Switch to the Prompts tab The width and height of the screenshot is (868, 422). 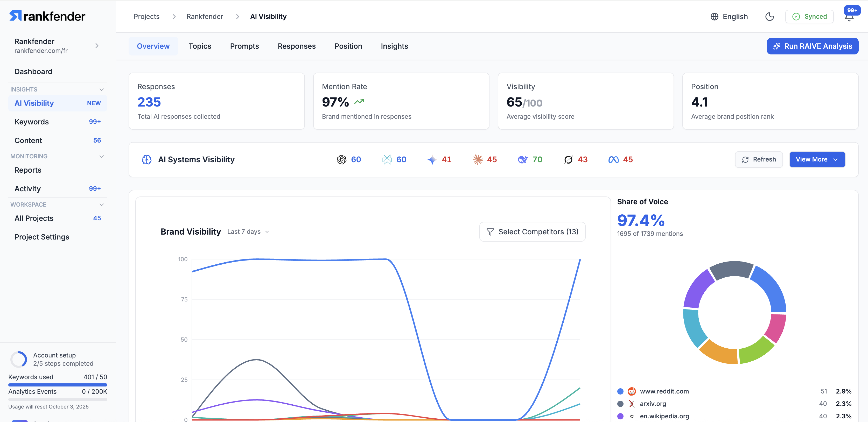244,46
